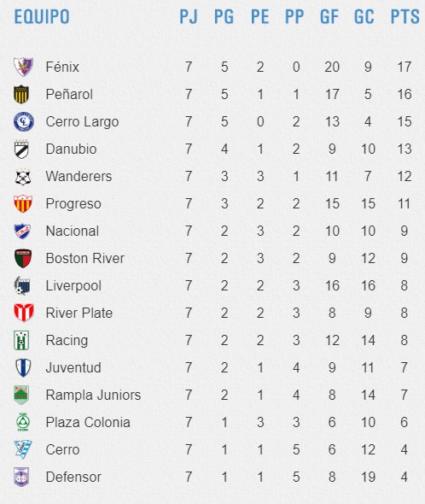Open the Wanderers crest icon
This screenshot has width=425, height=504.
pos(23,177)
